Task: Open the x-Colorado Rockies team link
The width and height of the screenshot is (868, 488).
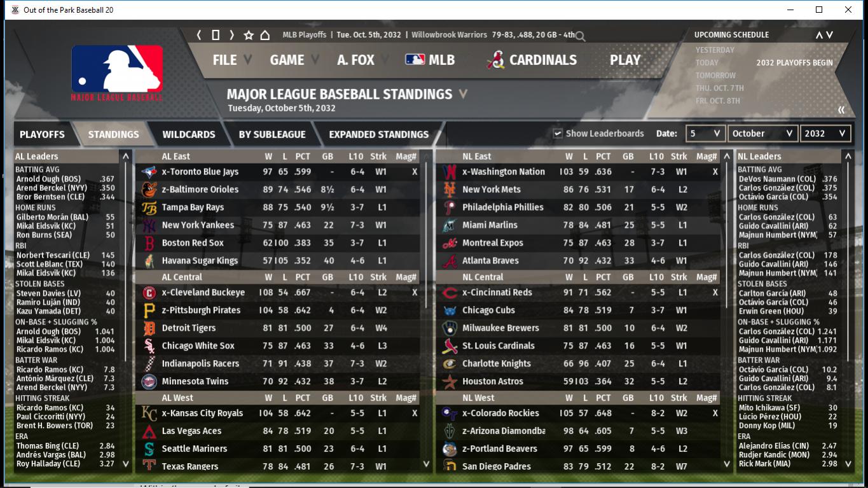Action: (500, 414)
